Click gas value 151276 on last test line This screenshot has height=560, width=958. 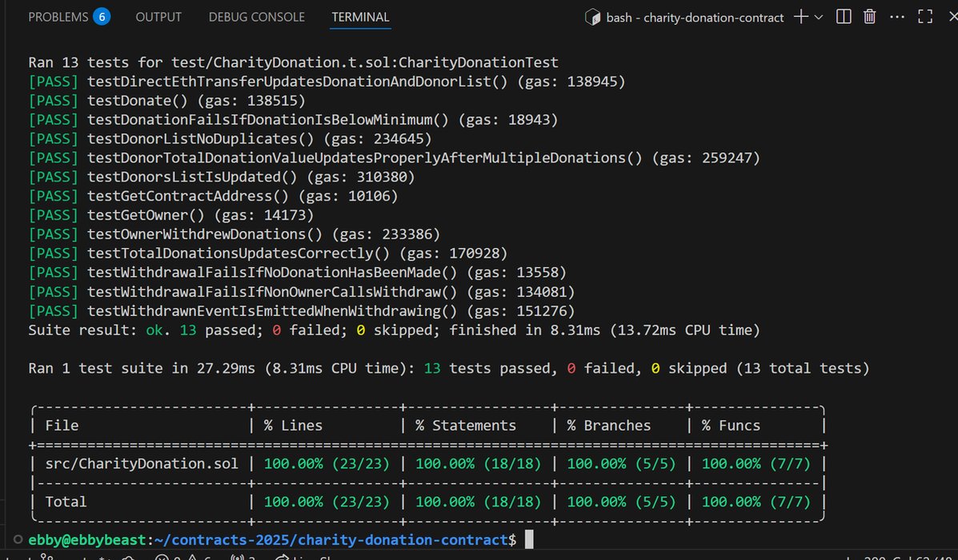click(x=542, y=311)
